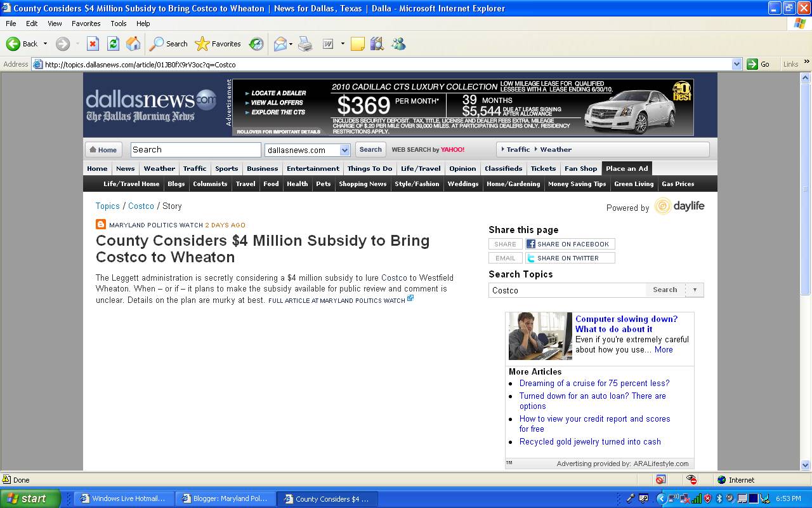812x508 pixels.
Task: Open Full Article at Maryland Politics Watch link
Action: click(x=337, y=300)
